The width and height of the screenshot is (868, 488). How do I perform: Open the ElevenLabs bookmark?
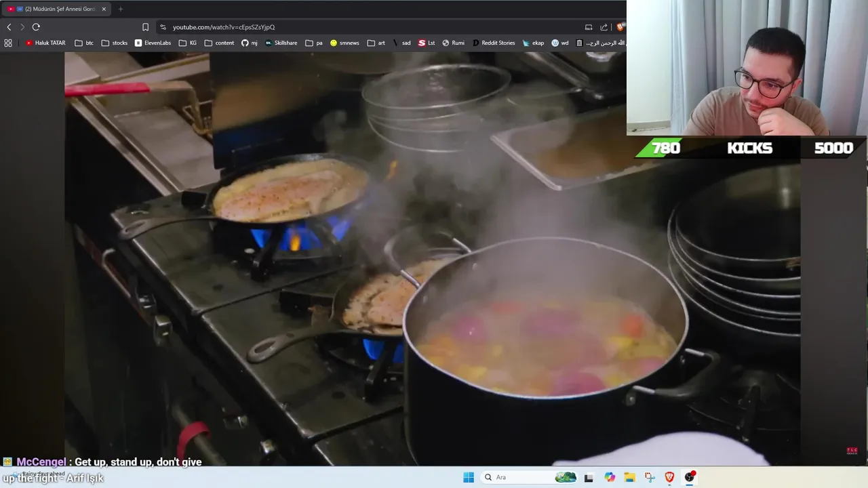click(153, 43)
